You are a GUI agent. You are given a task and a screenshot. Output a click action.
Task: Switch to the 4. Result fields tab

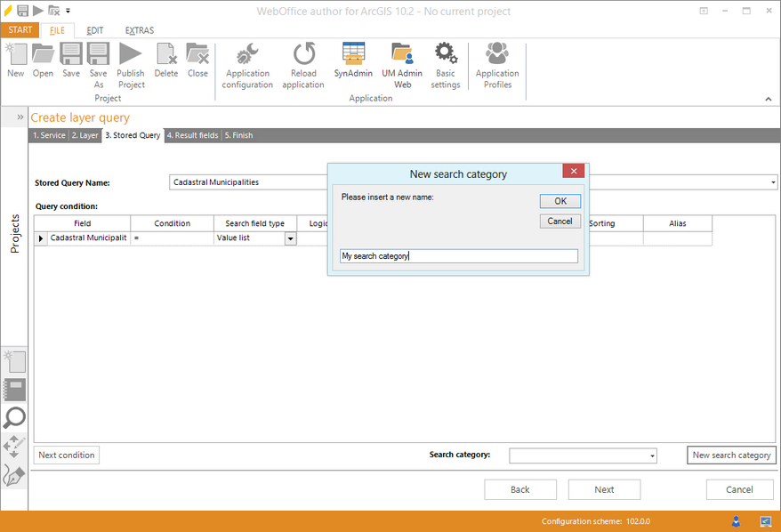coord(192,135)
